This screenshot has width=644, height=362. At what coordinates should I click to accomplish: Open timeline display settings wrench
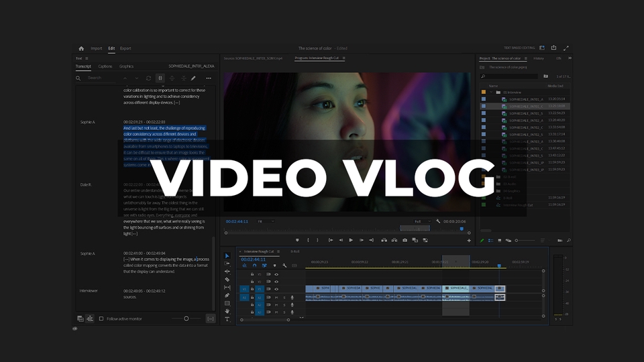click(x=284, y=265)
